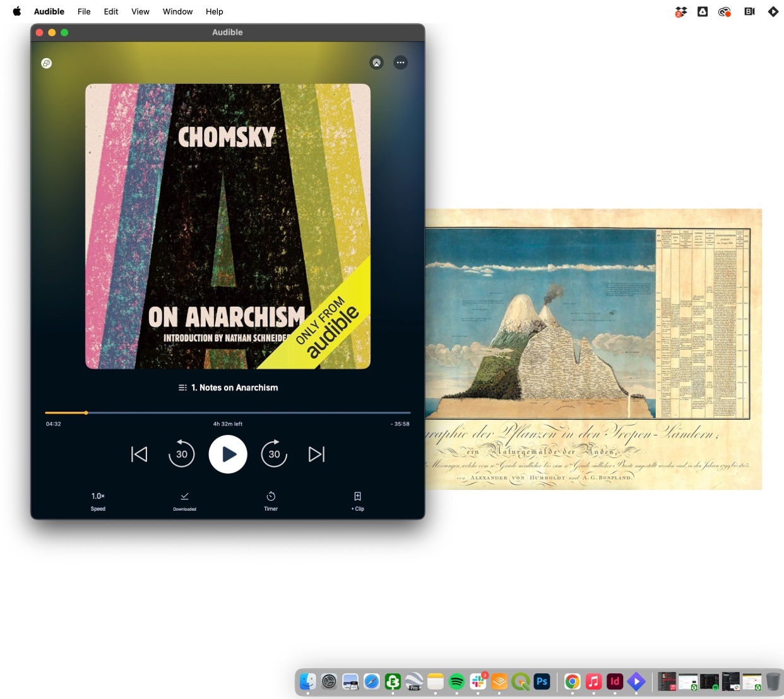Open Slack from the Dock
The height and width of the screenshot is (699, 784).
tap(478, 682)
